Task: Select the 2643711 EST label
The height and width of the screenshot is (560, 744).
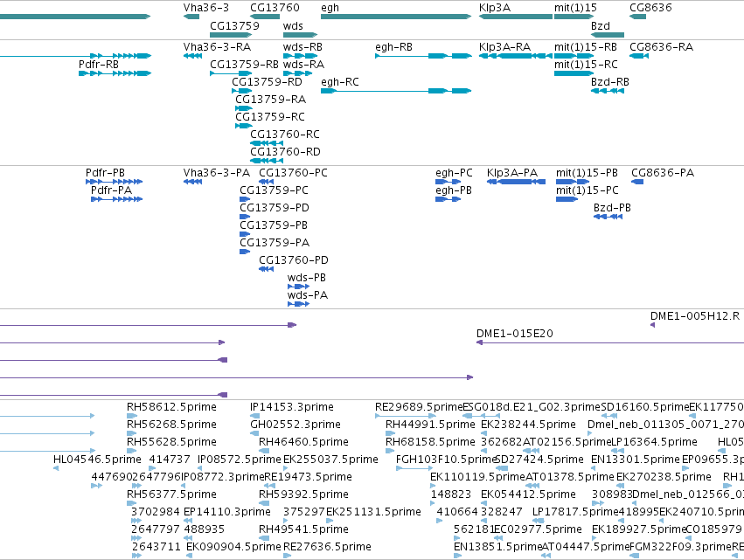Action: 156,547
